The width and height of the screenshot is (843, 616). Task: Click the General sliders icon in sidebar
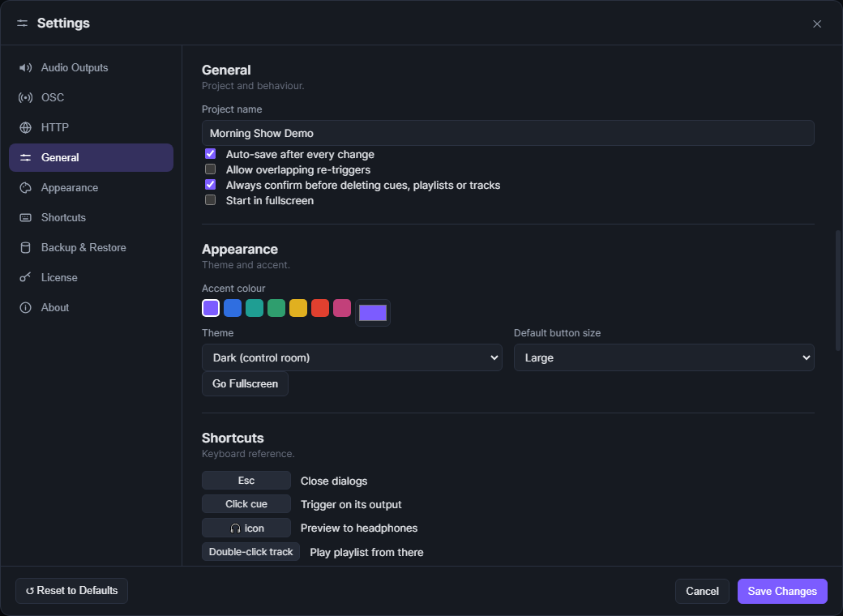click(25, 157)
